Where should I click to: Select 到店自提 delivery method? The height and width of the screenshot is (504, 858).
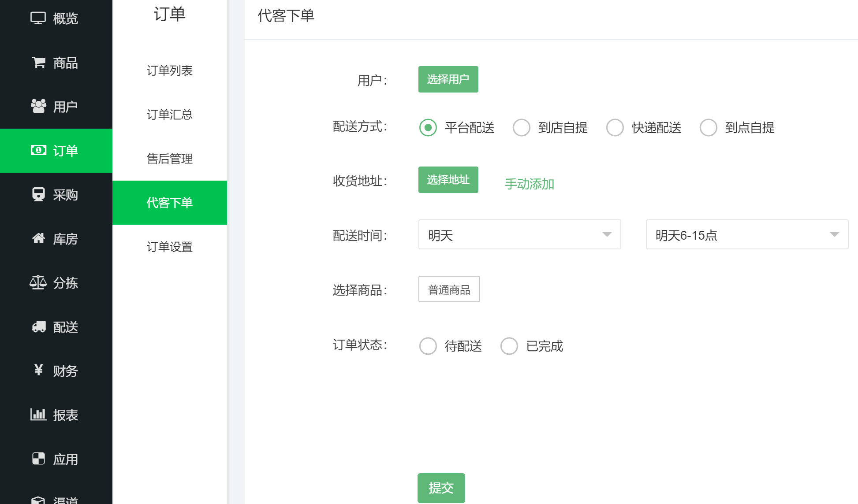tap(522, 127)
